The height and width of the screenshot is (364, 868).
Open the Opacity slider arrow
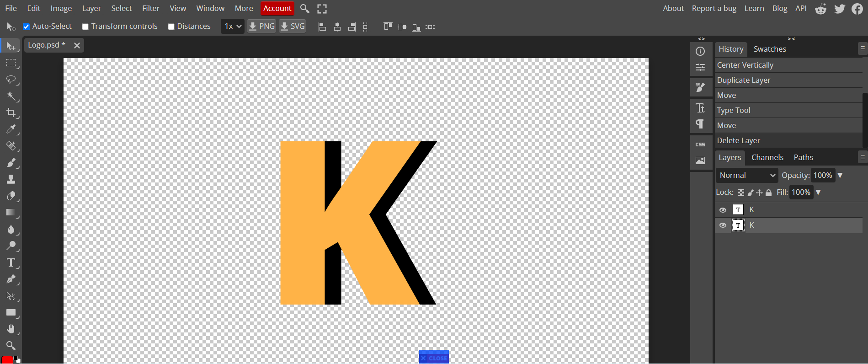pos(840,175)
